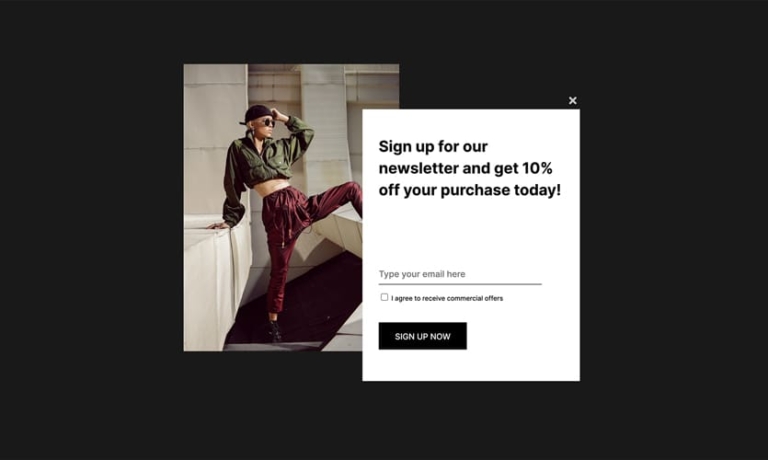
Task: Click the model's black cap in the photo
Action: coord(258,113)
